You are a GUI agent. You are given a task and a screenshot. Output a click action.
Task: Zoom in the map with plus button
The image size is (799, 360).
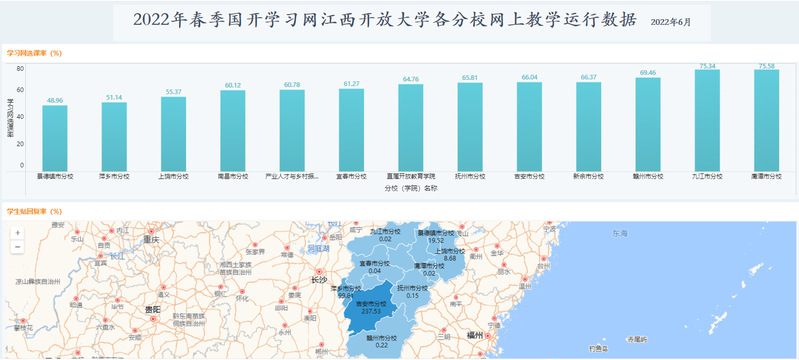click(x=18, y=233)
